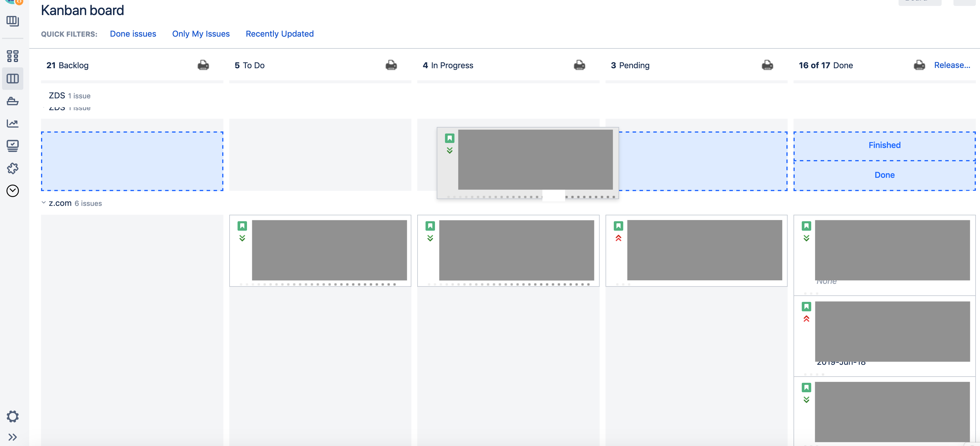Select the Finished drop zone
Image resolution: width=980 pixels, height=446 pixels.
tap(884, 146)
